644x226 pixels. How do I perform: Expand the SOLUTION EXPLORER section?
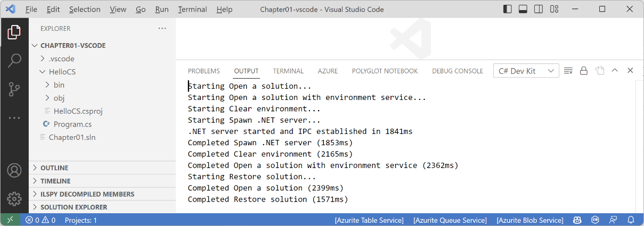pyautogui.click(x=102, y=207)
